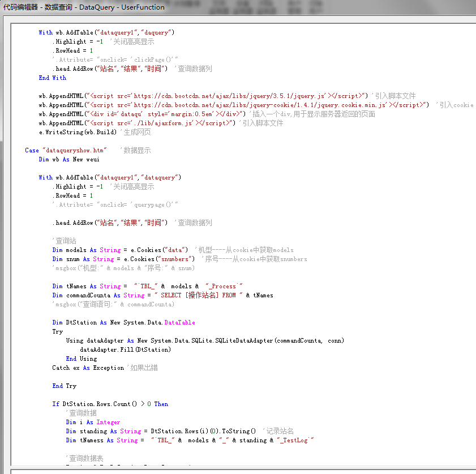Click the '生成网页 comment
Screen dimensions: 476x474
(x=135, y=132)
